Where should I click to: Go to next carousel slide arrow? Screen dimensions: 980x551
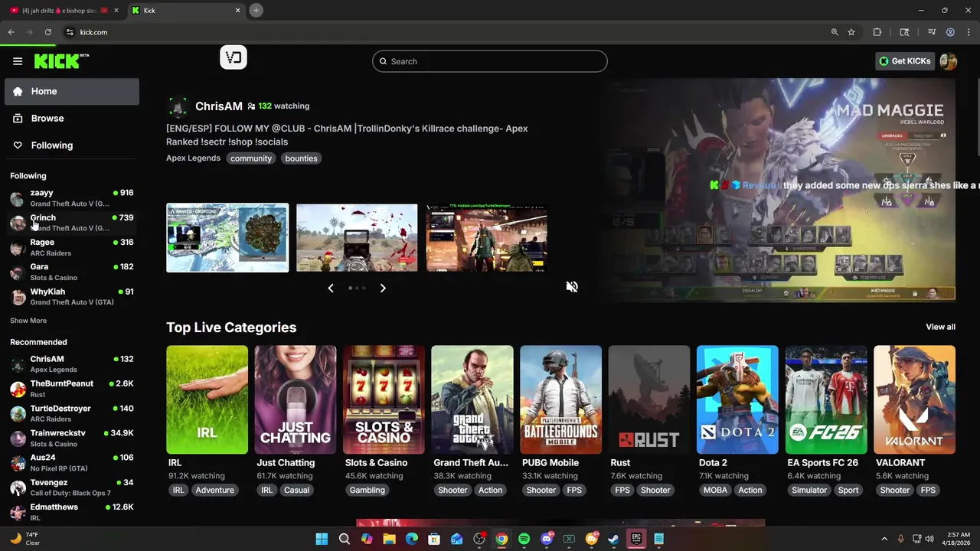(383, 288)
